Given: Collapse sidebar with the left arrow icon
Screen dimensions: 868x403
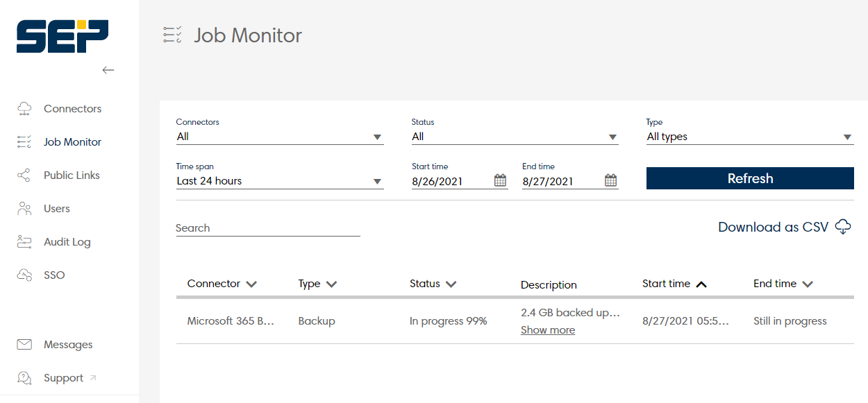Looking at the screenshot, I should (x=108, y=70).
